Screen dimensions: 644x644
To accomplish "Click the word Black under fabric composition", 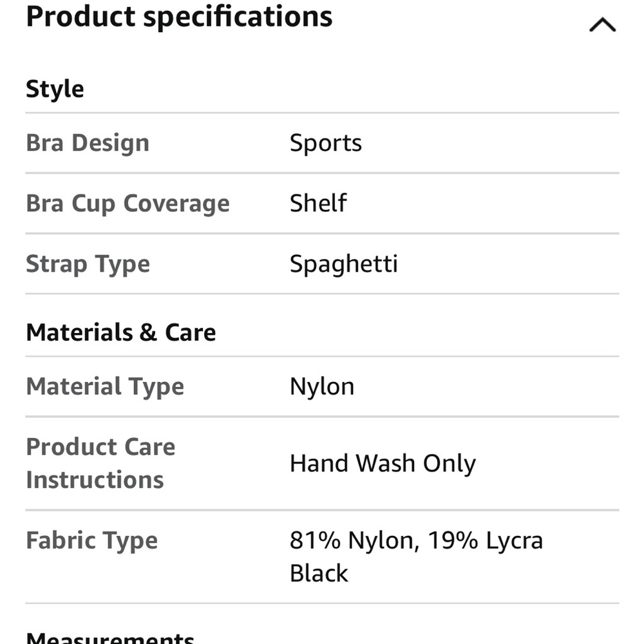I will [x=319, y=573].
